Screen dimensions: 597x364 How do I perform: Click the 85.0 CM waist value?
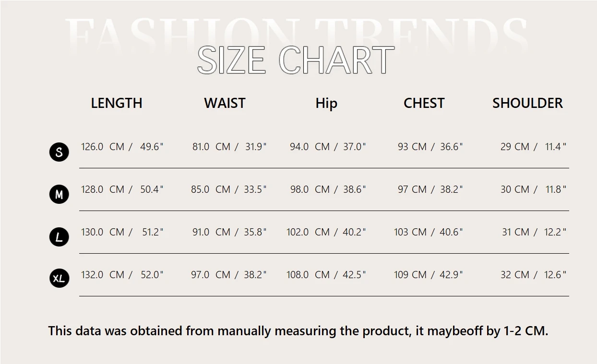click(x=211, y=189)
